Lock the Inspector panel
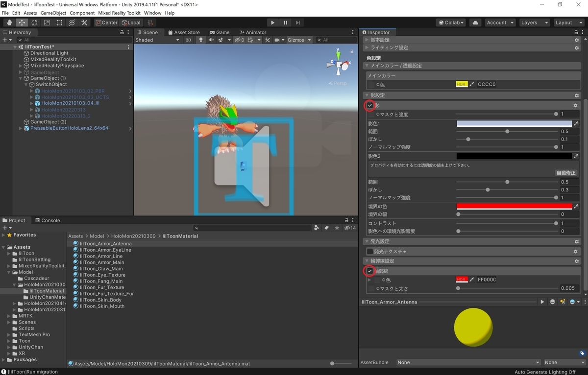The image size is (588, 375). point(575,32)
